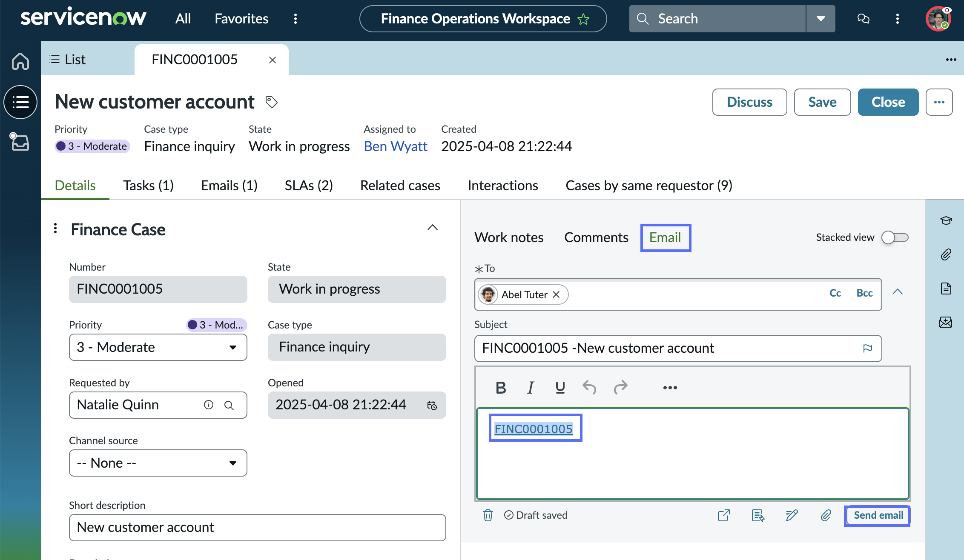Open the Channel source dropdown
The width and height of the screenshot is (964, 560).
[x=158, y=463]
